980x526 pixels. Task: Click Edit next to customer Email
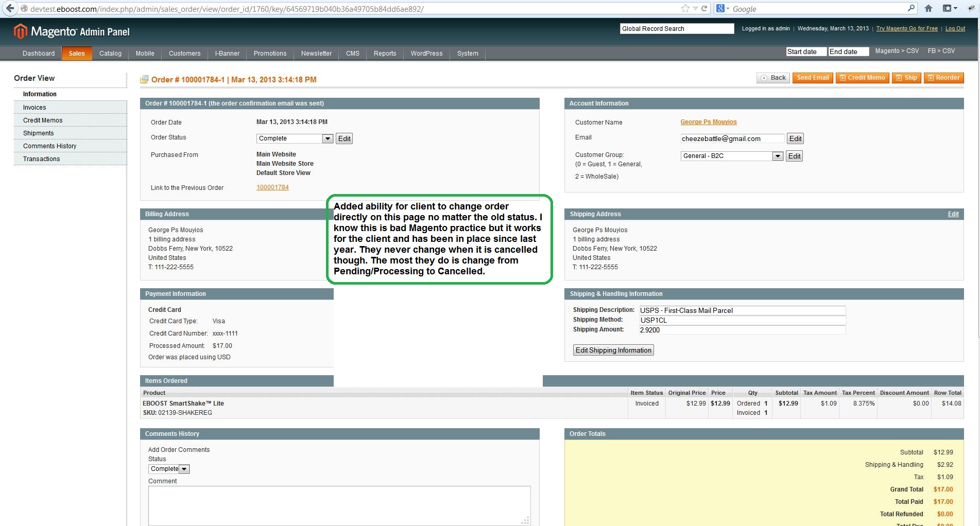point(795,138)
